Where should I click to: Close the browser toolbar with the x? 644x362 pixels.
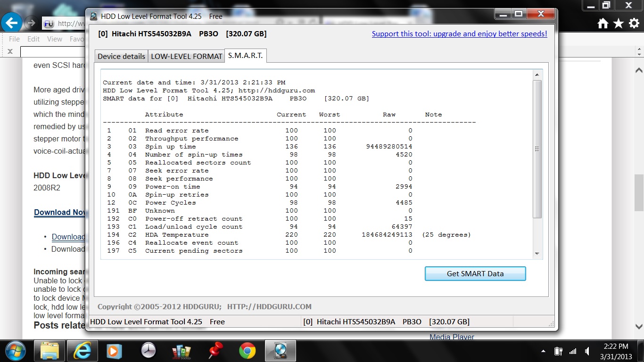tap(10, 51)
